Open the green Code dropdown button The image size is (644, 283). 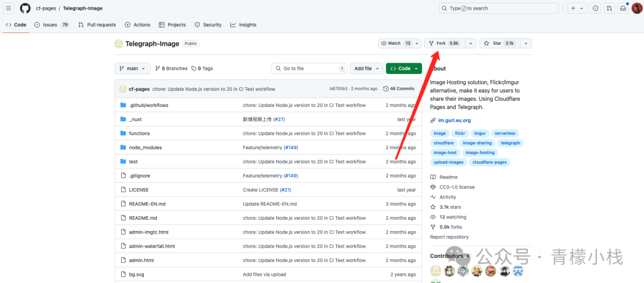pos(404,69)
